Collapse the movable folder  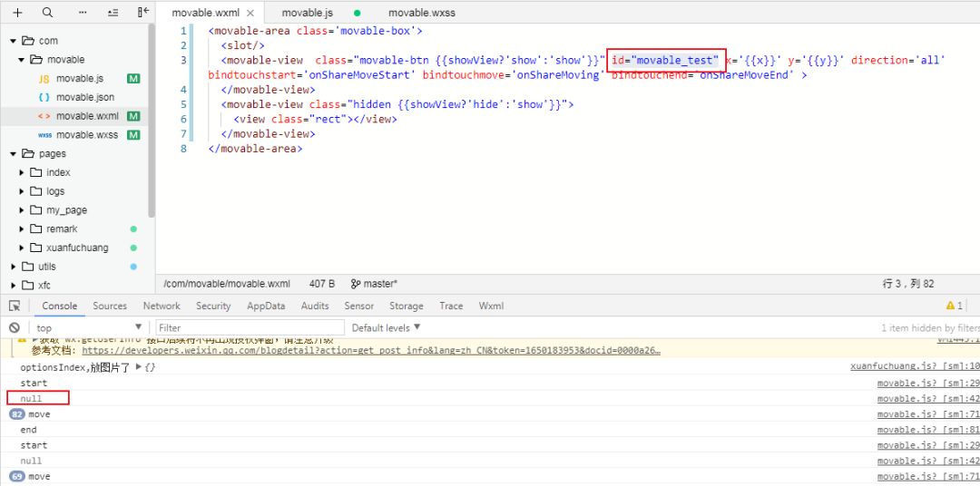pos(21,60)
